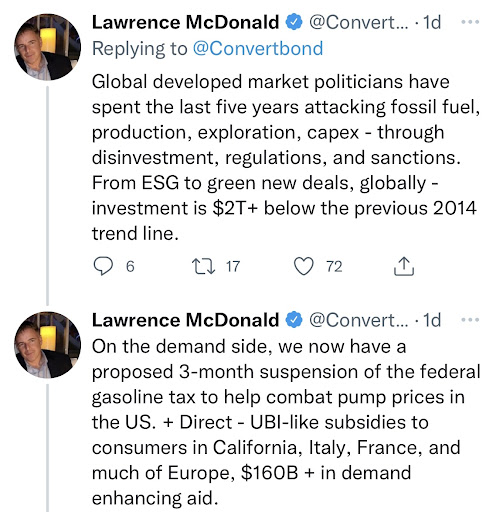Click the first tweet's profile picture
The image size is (503, 512).
[48, 47]
